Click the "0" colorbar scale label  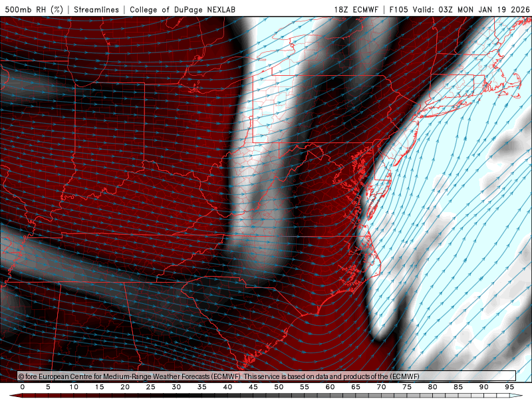point(23,387)
